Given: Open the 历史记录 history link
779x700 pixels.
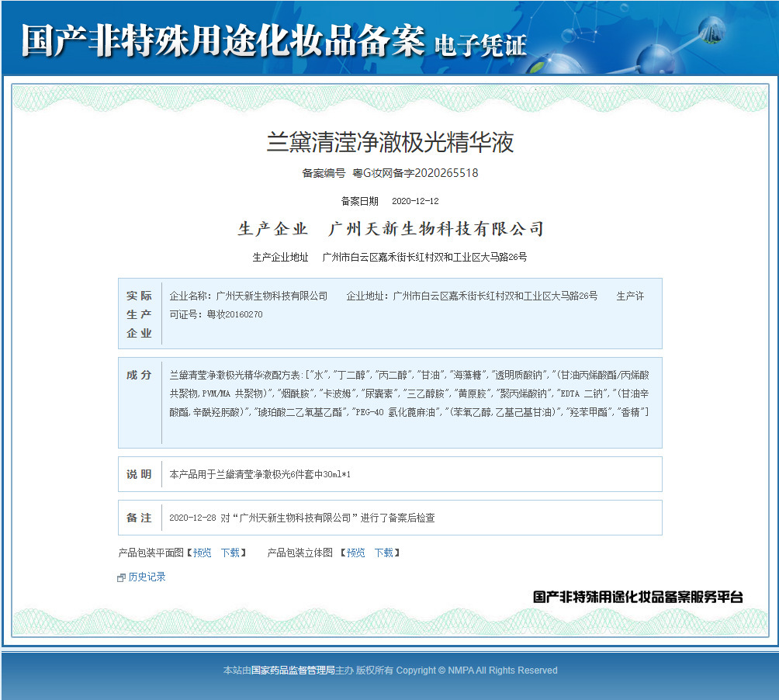Looking at the screenshot, I should [x=147, y=577].
